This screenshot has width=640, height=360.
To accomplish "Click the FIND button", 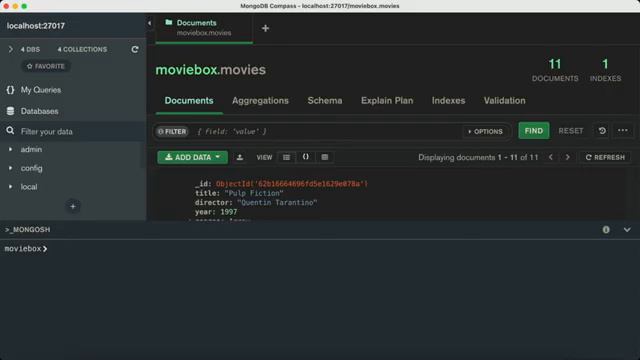I will (534, 131).
